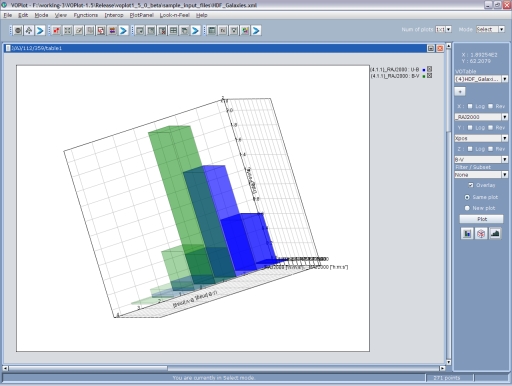The height and width of the screenshot is (386, 512).
Task: Remove the U-B series from legend
Action: click(x=430, y=69)
